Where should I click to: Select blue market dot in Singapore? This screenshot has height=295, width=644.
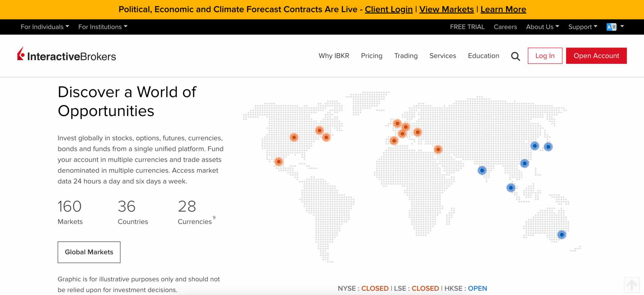(x=511, y=188)
